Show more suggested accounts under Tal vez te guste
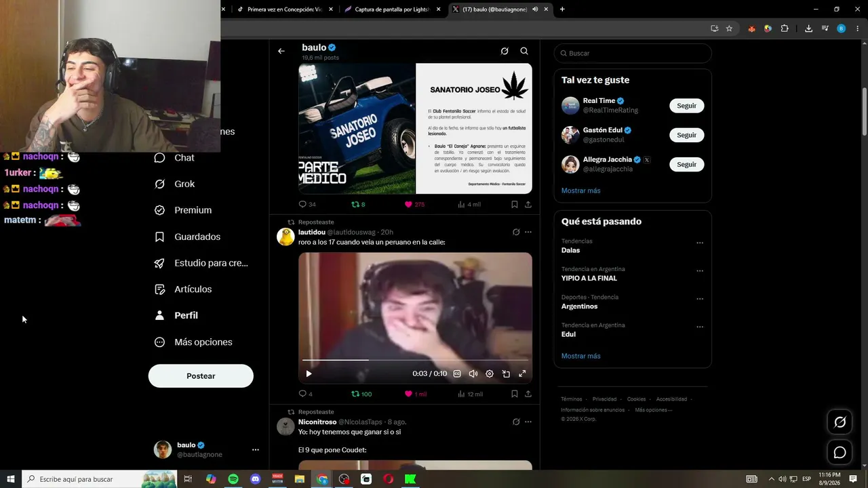868x488 pixels. click(x=580, y=190)
